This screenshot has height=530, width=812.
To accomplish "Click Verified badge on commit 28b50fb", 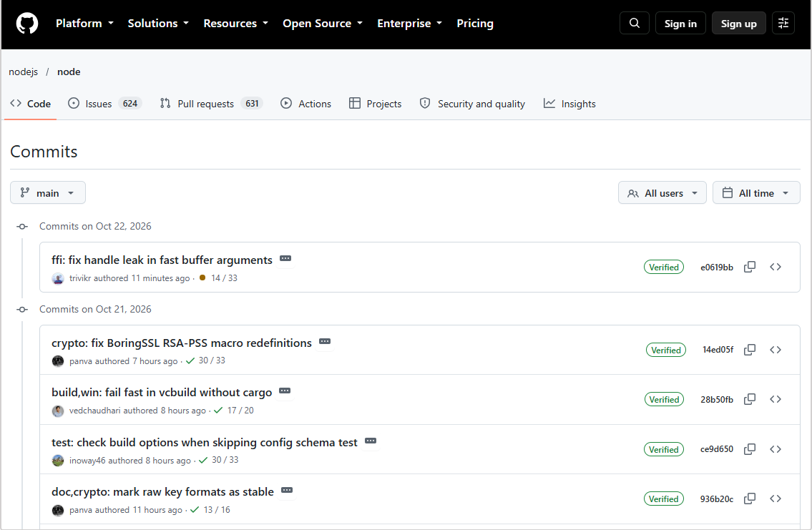I will tap(664, 400).
